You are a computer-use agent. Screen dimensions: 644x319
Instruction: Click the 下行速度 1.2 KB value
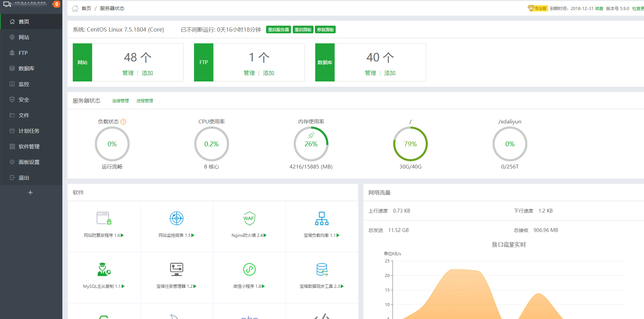pyautogui.click(x=546, y=211)
